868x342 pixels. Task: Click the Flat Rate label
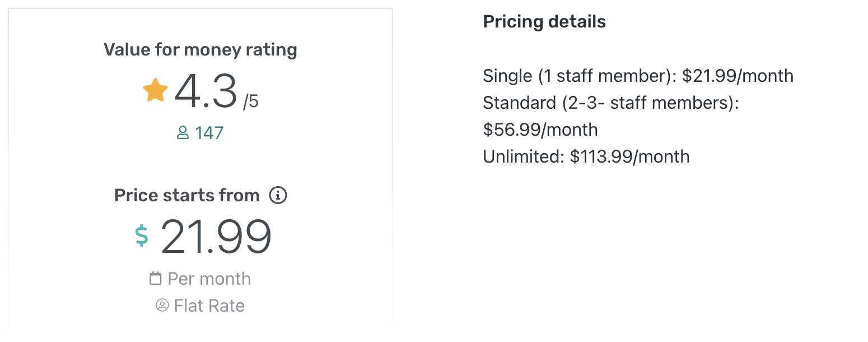(x=209, y=306)
